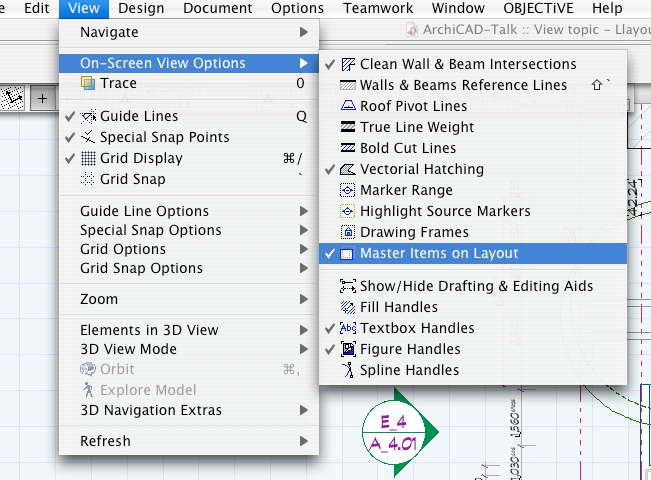Click the Spline Handles icon
651x480 pixels.
(348, 370)
